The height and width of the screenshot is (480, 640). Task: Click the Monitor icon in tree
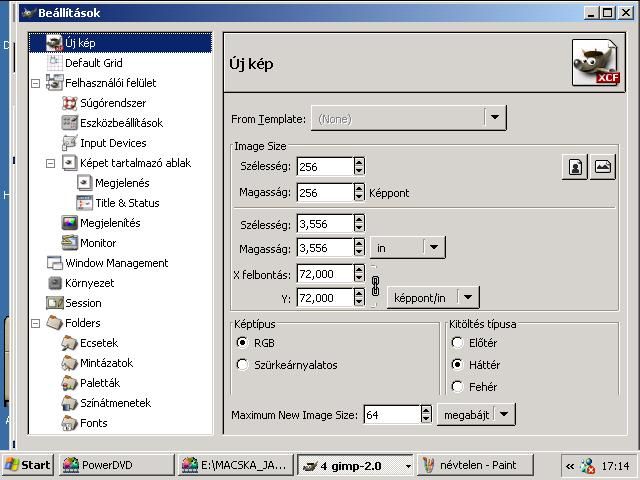point(69,243)
